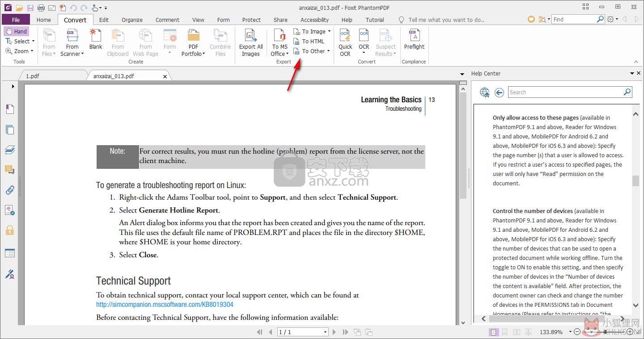Viewport: 644px width, 339px height.
Task: Enable facing pages view mode
Action: coord(517,332)
